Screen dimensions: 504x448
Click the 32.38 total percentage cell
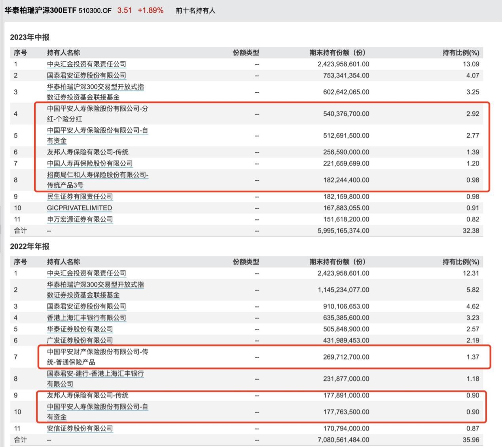click(471, 231)
